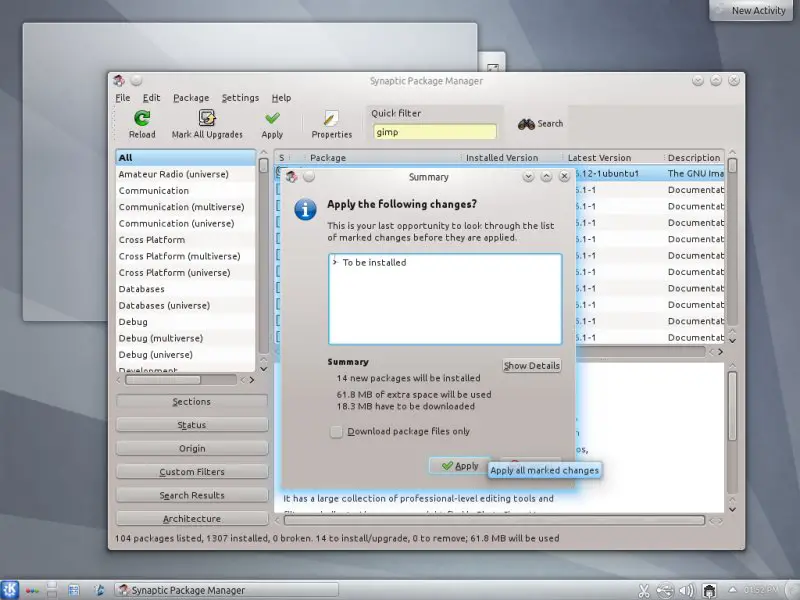
Task: Click the Installed Version column header
Action: pyautogui.click(x=502, y=158)
